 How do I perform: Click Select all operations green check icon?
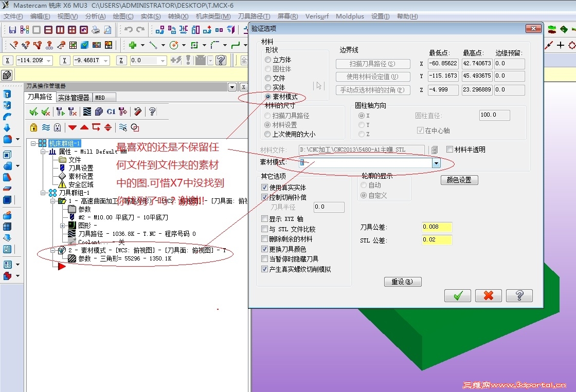tap(34, 111)
